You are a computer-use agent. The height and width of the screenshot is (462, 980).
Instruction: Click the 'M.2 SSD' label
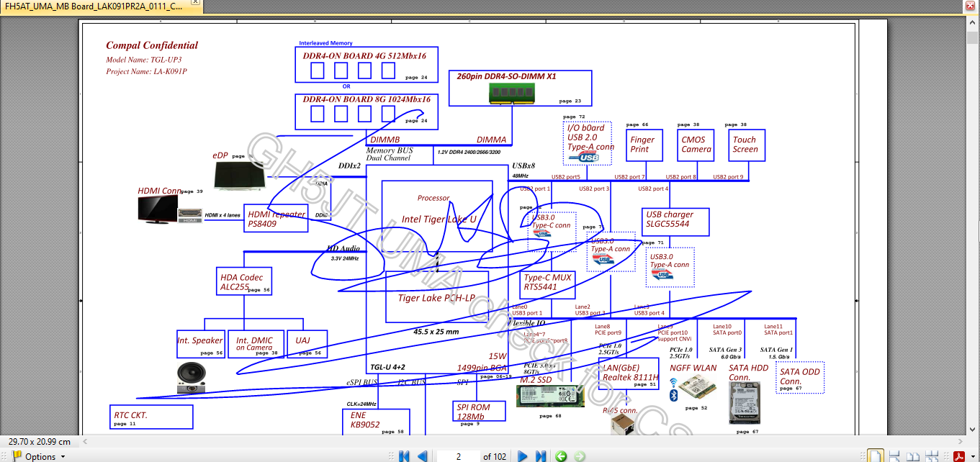(x=536, y=379)
